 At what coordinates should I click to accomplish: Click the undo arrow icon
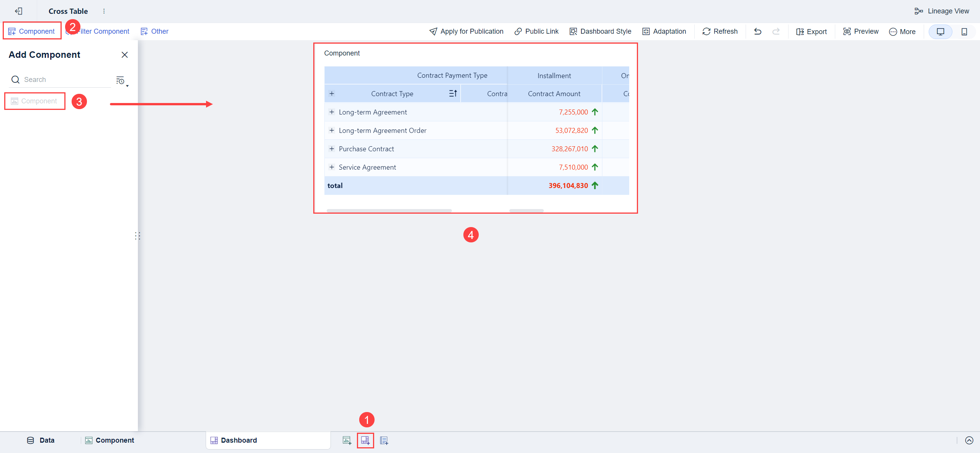(x=757, y=31)
